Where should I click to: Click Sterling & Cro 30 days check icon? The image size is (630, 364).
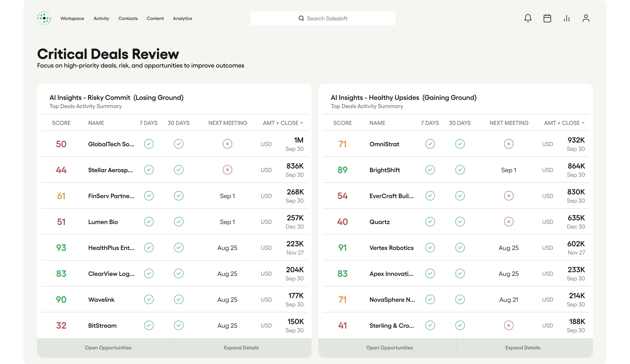tap(460, 325)
